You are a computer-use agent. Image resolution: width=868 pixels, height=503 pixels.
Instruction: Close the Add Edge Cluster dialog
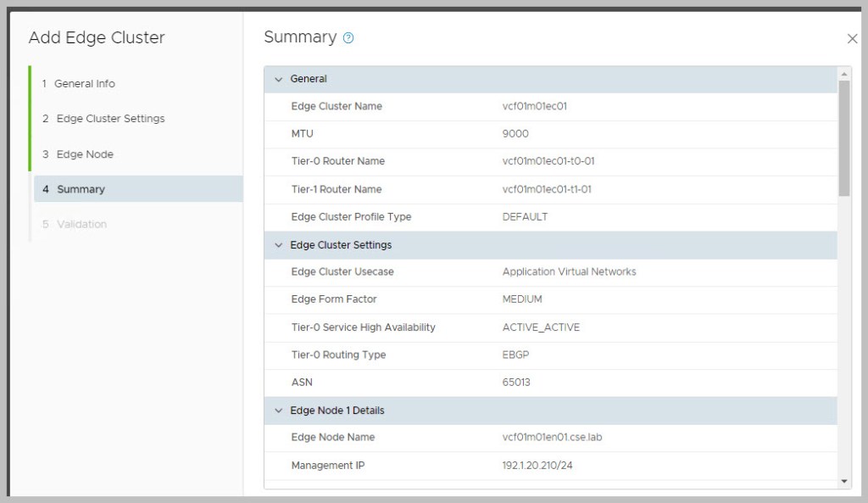(x=852, y=38)
